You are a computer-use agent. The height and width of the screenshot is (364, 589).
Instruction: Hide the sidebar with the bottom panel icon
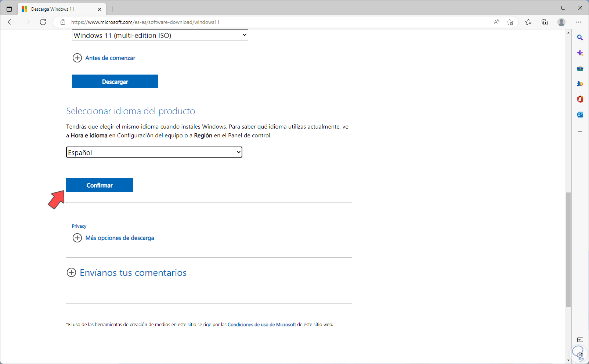point(580,340)
